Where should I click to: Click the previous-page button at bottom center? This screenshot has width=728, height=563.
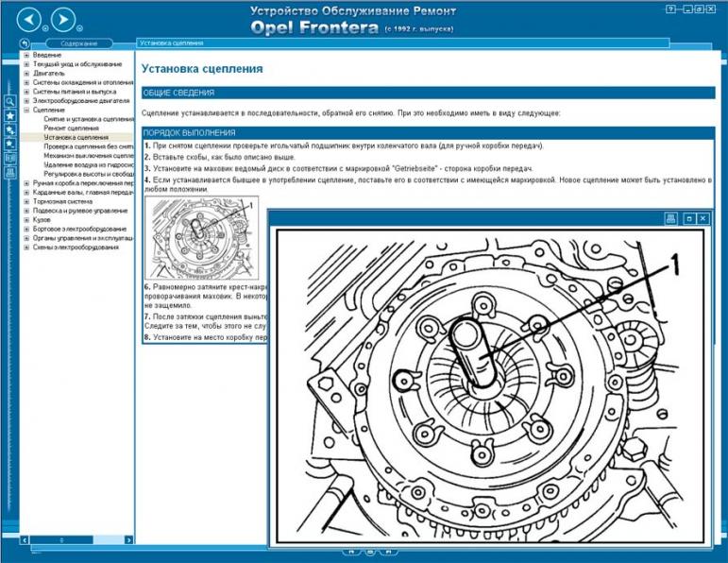351,552
